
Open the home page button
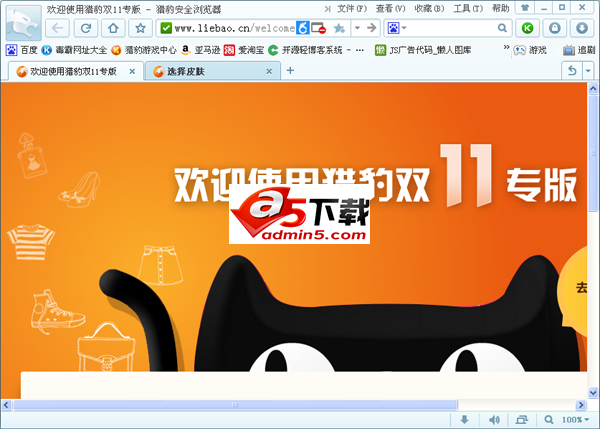click(x=113, y=28)
